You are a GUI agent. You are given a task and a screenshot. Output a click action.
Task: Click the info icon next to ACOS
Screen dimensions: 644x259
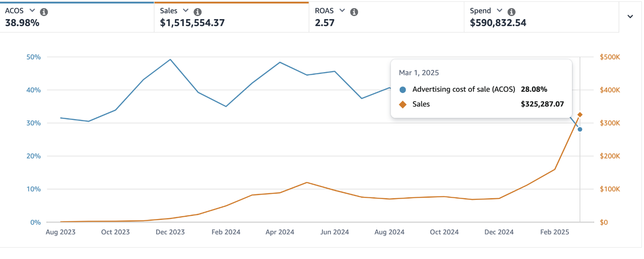44,12
